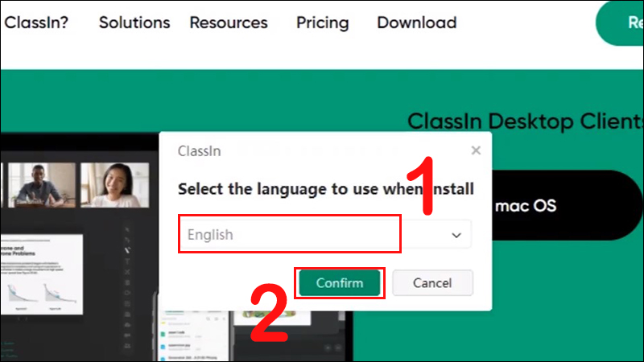Open the Resources menu
This screenshot has width=644, height=362.
point(229,23)
